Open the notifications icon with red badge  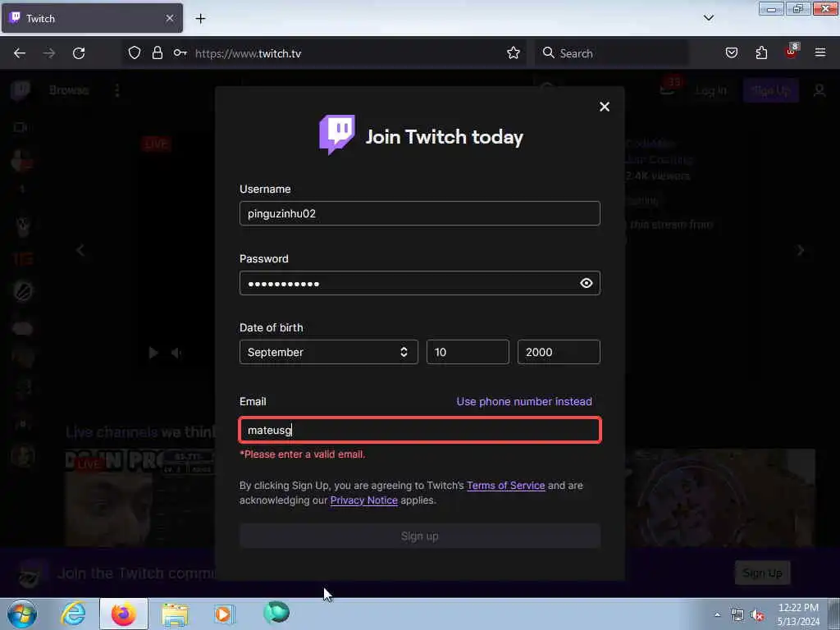[x=668, y=87]
